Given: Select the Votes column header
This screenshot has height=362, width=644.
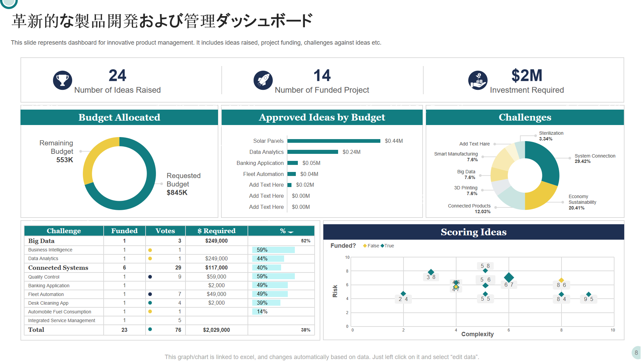Looking at the screenshot, I should click(165, 231).
